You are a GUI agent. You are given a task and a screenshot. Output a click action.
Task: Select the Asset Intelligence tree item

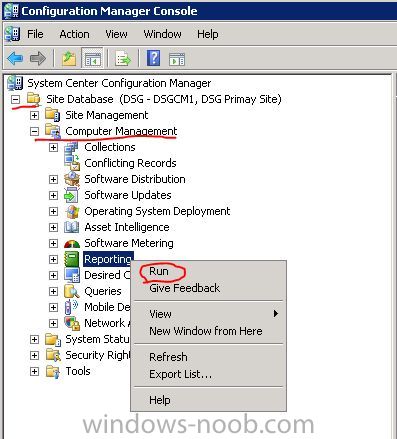tap(127, 227)
